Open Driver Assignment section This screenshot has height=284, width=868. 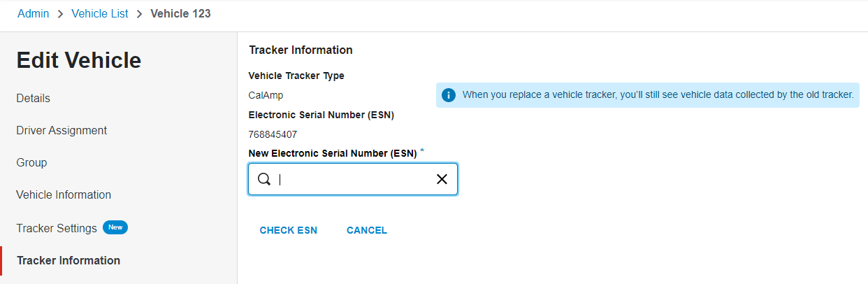coord(62,130)
